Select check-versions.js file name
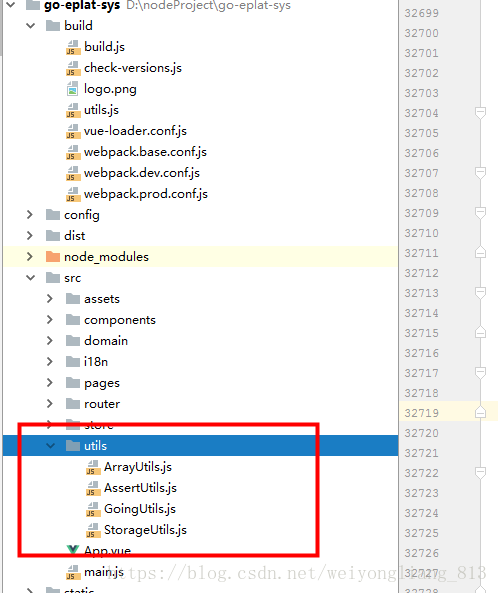Viewport: 498px width, 593px height. coord(133,68)
